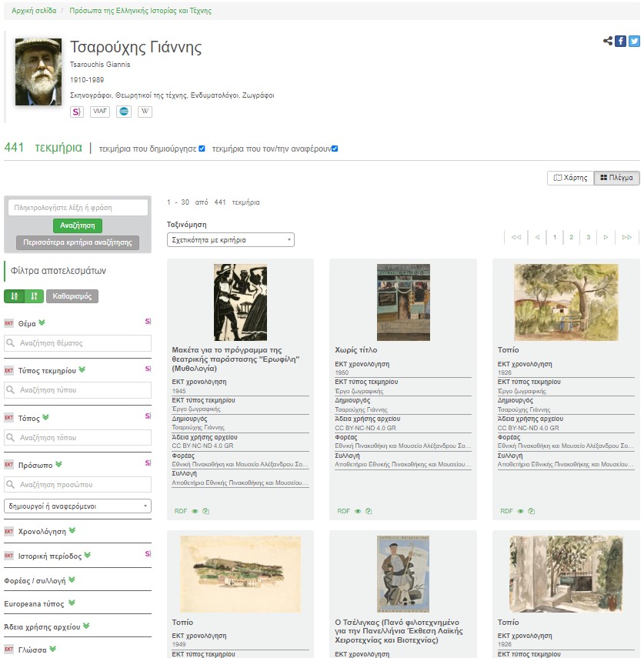Uncheck τεκμήρια που δημιούργησε checkbox
The image size is (644, 658).
pyautogui.click(x=202, y=149)
